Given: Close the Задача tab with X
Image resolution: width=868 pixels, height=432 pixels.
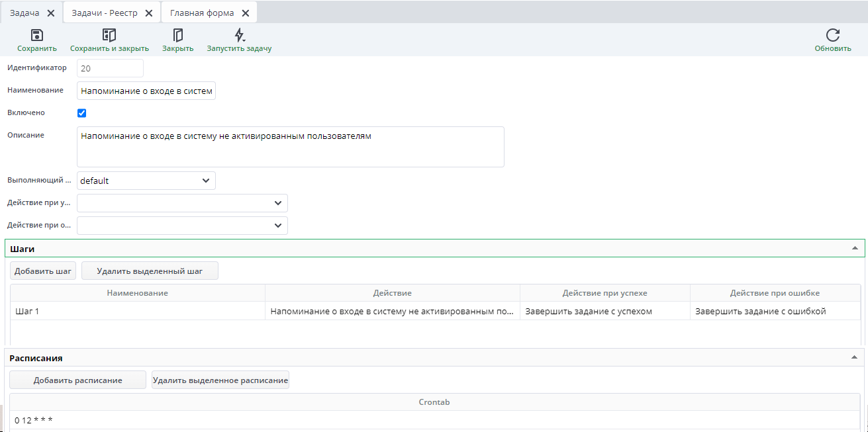Looking at the screenshot, I should pyautogui.click(x=51, y=13).
